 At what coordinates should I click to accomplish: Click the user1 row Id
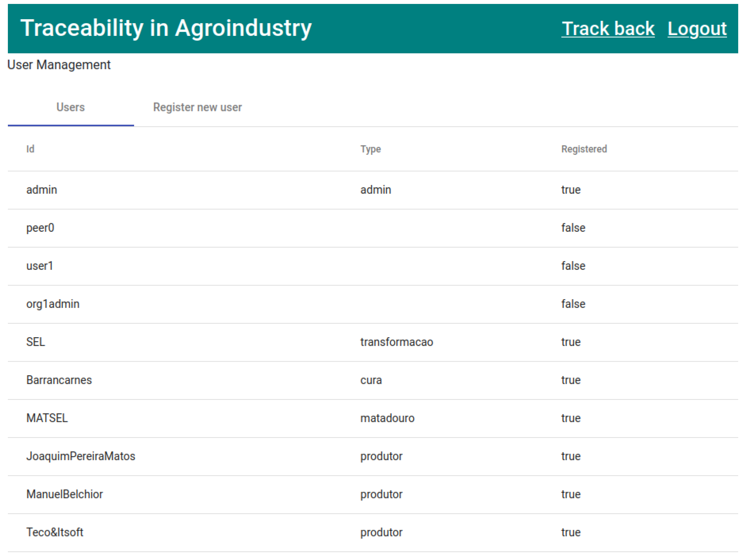click(x=40, y=266)
